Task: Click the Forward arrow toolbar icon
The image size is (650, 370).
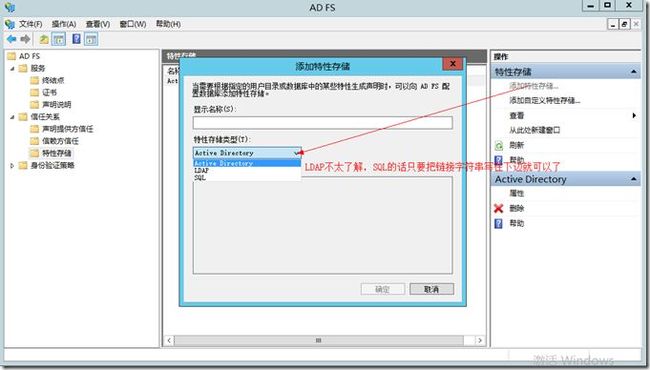Action: click(25, 39)
